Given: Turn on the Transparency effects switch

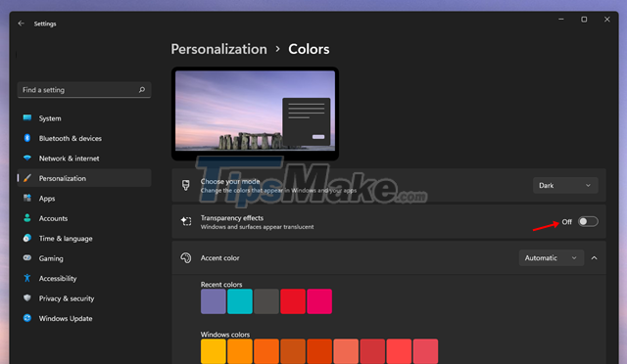Looking at the screenshot, I should pyautogui.click(x=588, y=222).
